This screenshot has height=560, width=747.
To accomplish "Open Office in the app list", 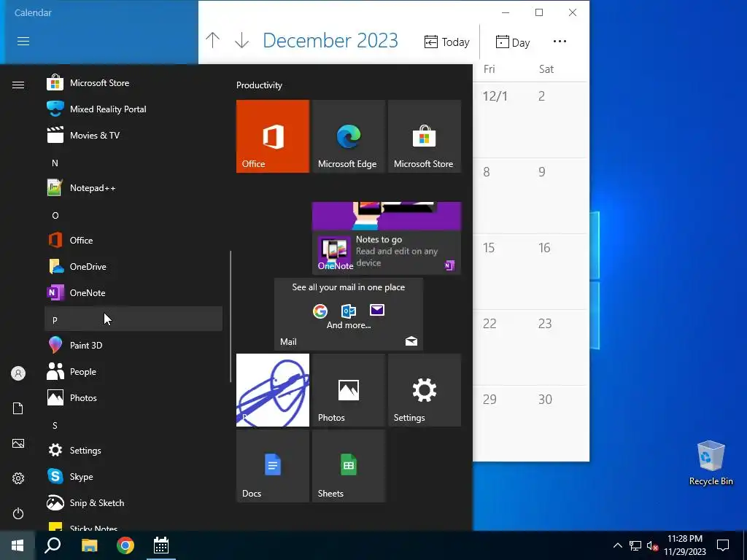I will (133, 241).
